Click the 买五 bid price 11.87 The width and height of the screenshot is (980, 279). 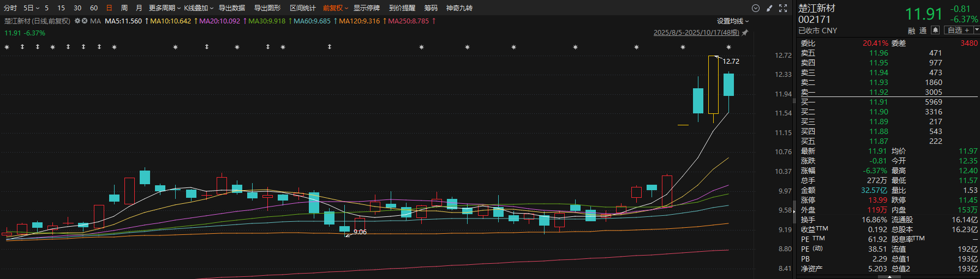pos(879,141)
